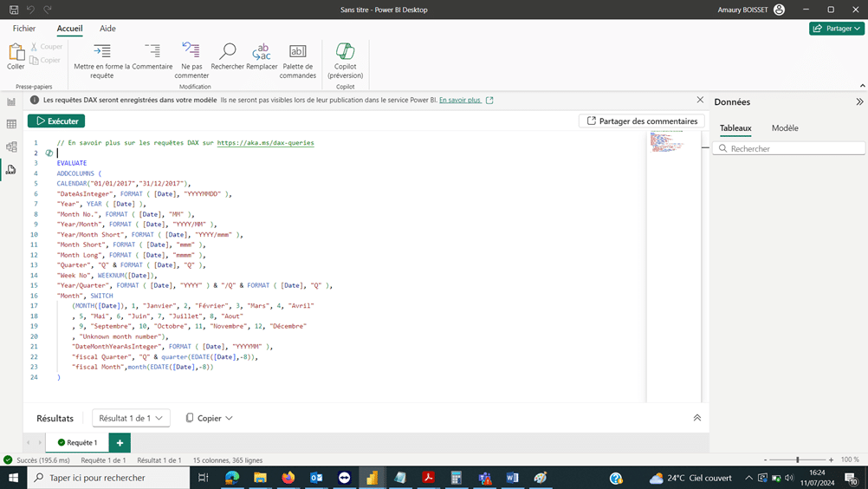
Task: Switch to Table view in sidebar
Action: [11, 124]
